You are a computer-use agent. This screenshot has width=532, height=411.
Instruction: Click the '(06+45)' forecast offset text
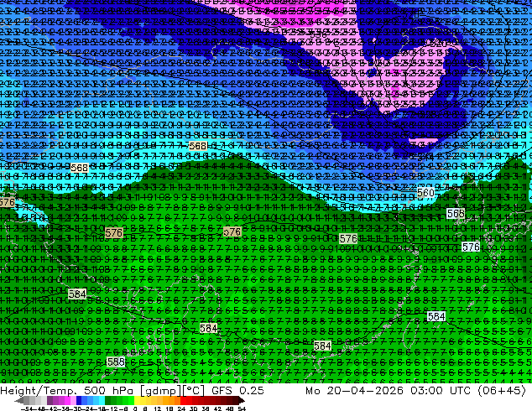click(502, 391)
